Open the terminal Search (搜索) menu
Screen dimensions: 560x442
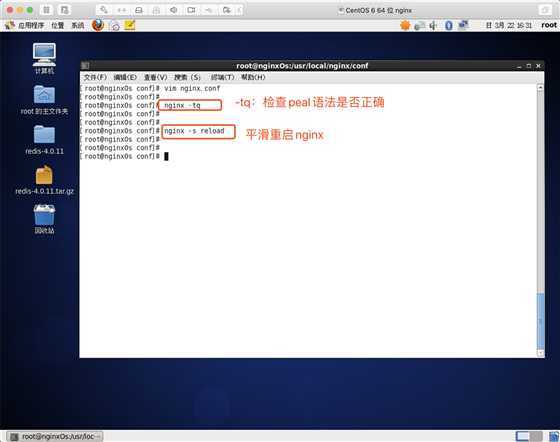click(x=187, y=77)
